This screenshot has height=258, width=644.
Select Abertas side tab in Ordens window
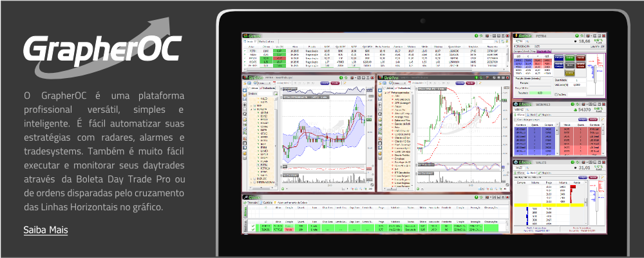click(245, 211)
